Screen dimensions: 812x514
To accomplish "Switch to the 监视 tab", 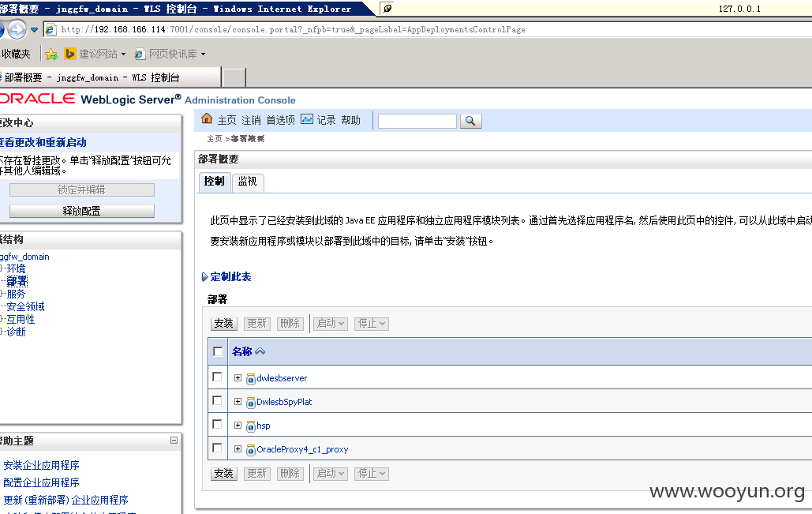I will pyautogui.click(x=248, y=182).
